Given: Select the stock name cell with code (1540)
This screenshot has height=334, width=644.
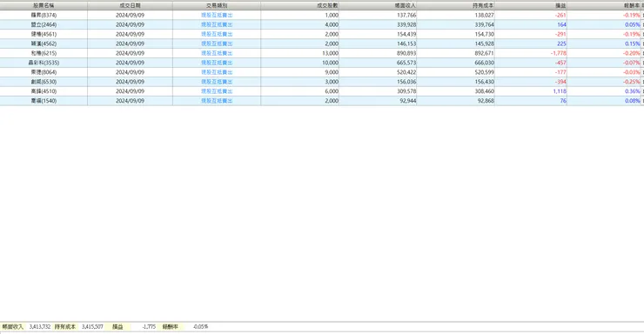Looking at the screenshot, I should coord(44,101).
